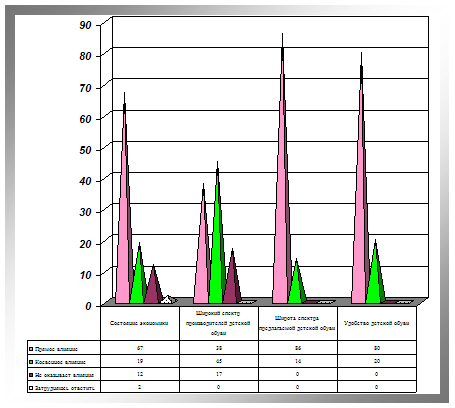
Task: Click the 90 label on vertical axis
Action: (x=85, y=25)
